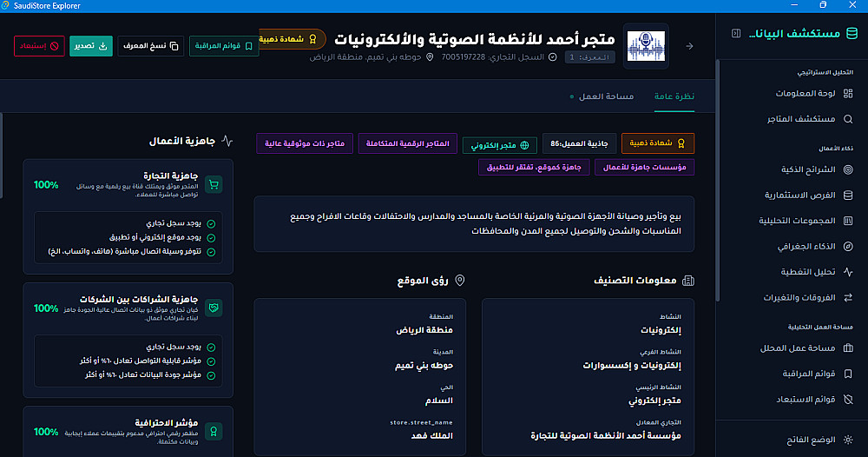Click قوائم المراقبة button in header

pyautogui.click(x=224, y=46)
